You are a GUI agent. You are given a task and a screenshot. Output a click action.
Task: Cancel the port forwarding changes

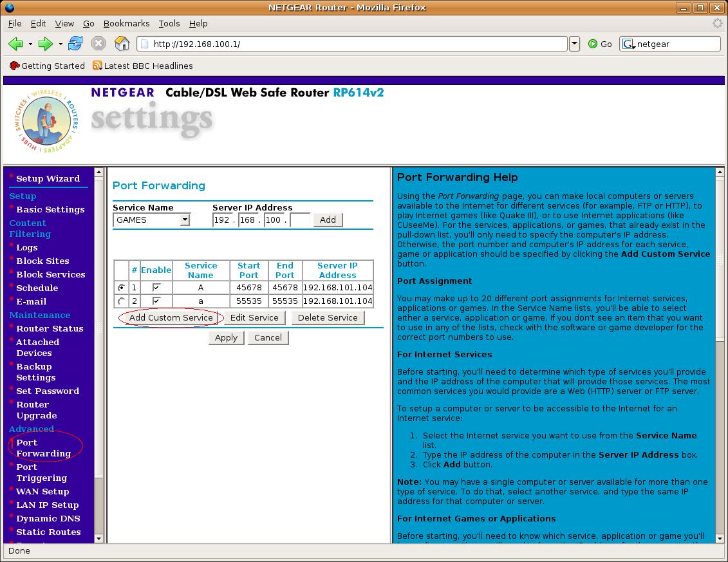pyautogui.click(x=268, y=338)
